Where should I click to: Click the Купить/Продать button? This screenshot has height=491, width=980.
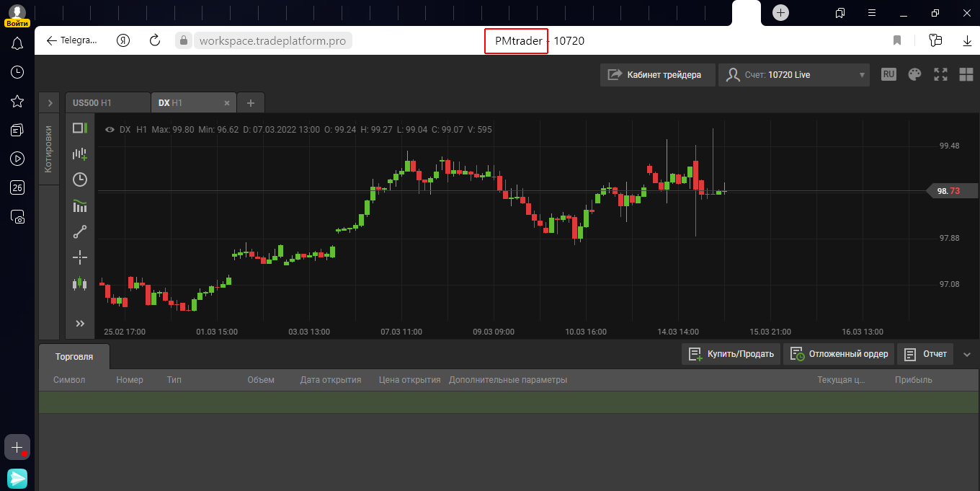(x=731, y=354)
